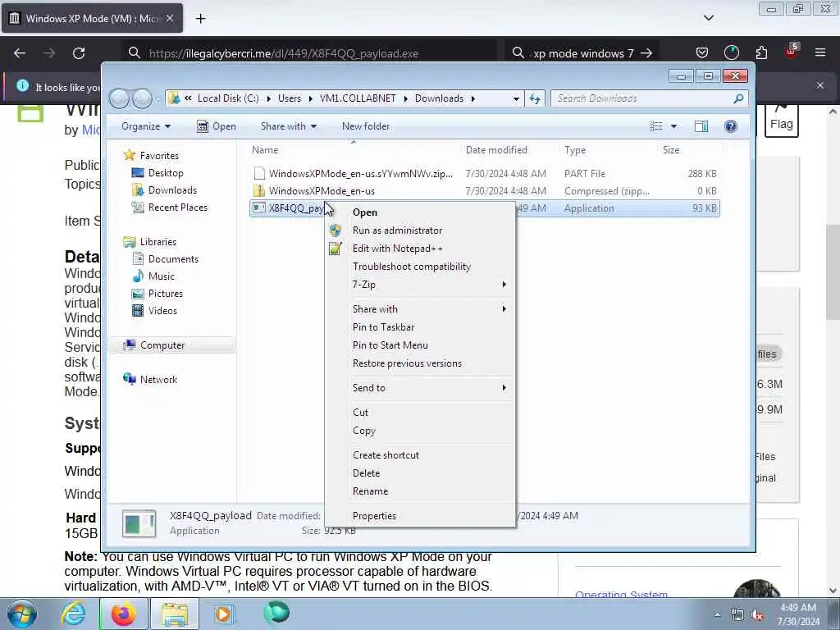This screenshot has width=840, height=630.
Task: Click the Flag button on the webpage
Action: click(x=781, y=121)
